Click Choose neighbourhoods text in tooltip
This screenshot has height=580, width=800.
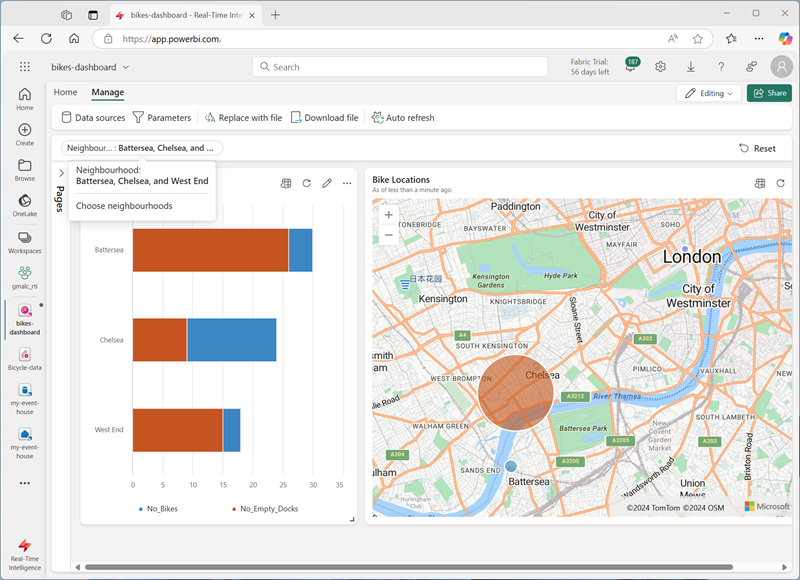(124, 206)
